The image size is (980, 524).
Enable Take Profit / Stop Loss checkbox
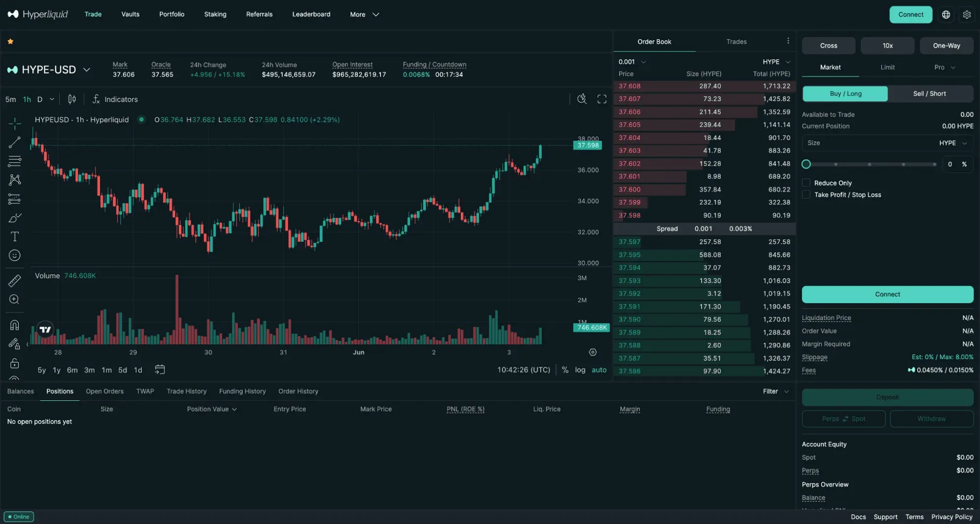806,195
